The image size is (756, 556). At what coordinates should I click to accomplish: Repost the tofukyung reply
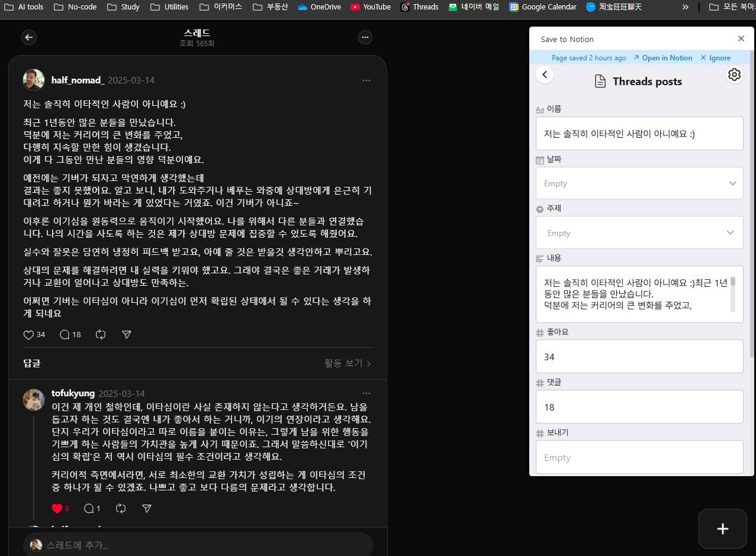[121, 509]
